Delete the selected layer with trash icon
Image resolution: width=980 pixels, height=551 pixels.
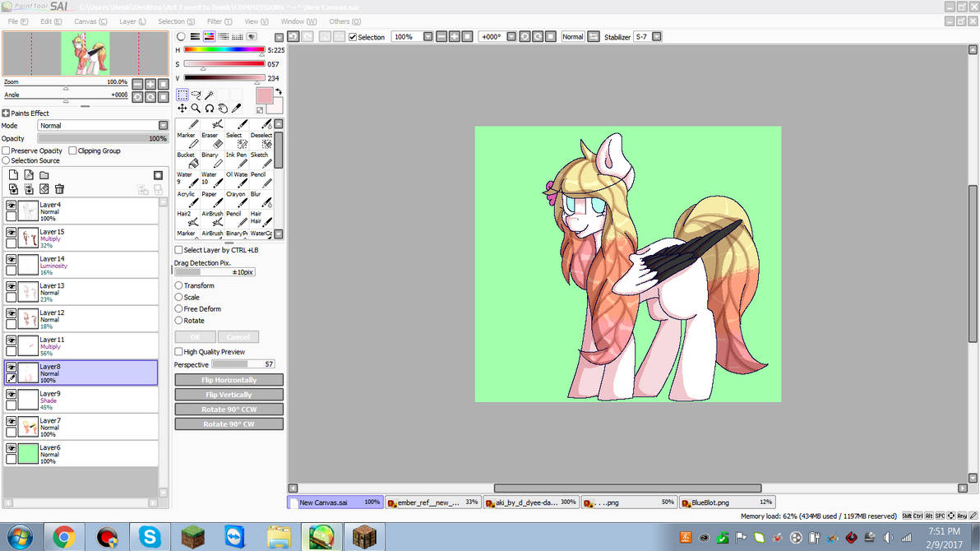[59, 189]
